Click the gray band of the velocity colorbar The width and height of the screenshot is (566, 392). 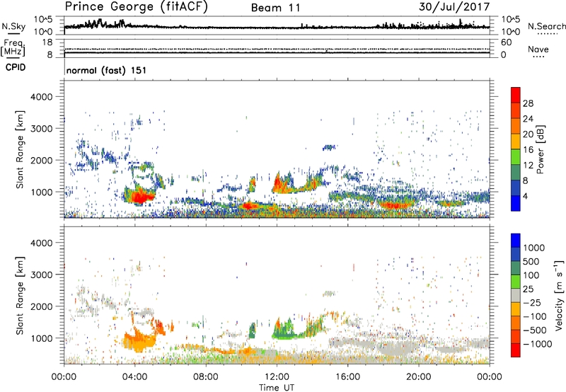pyautogui.click(x=516, y=295)
